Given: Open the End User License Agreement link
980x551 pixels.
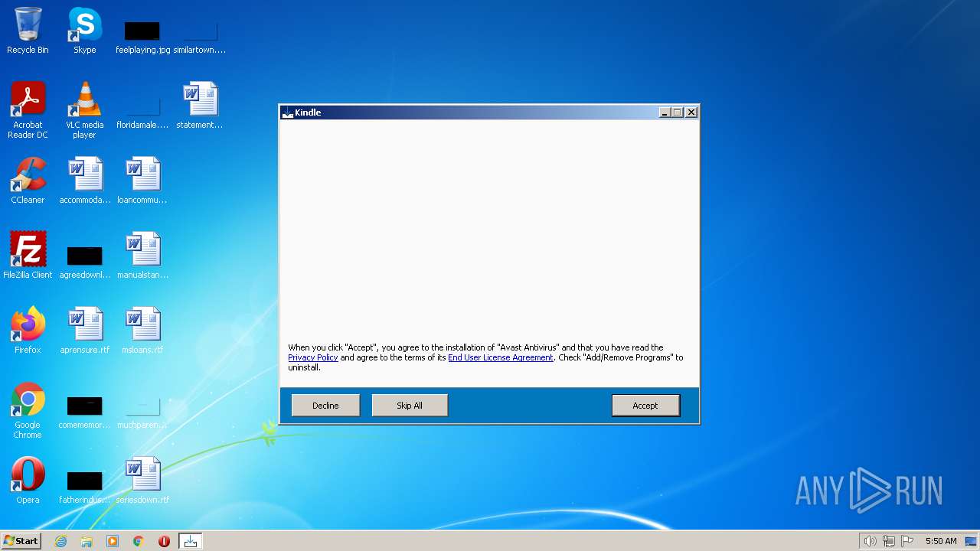Looking at the screenshot, I should [x=500, y=357].
